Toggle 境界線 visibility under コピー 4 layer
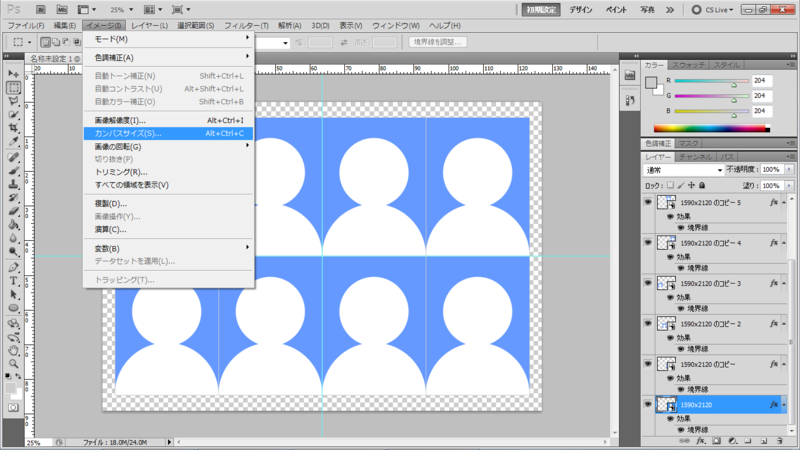 tap(681, 268)
